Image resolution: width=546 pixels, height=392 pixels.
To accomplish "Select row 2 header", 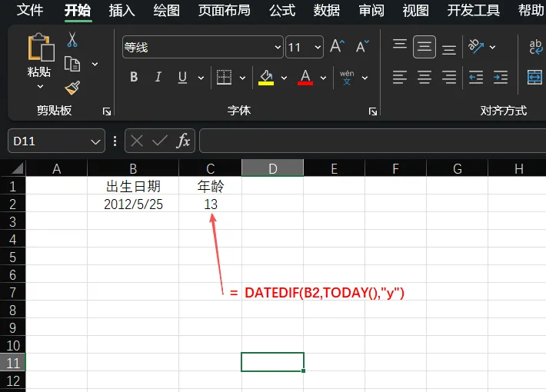I will (x=12, y=204).
